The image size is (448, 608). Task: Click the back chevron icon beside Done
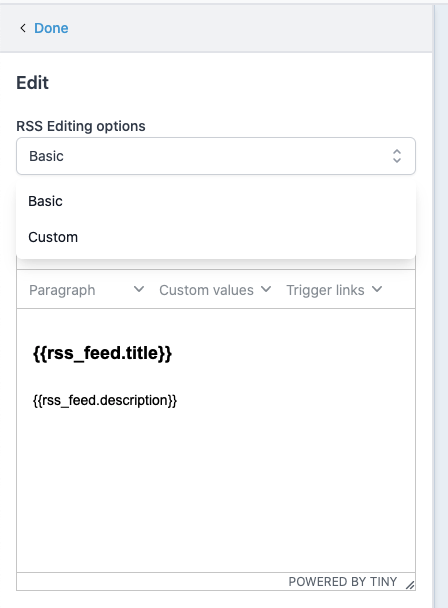coord(23,28)
